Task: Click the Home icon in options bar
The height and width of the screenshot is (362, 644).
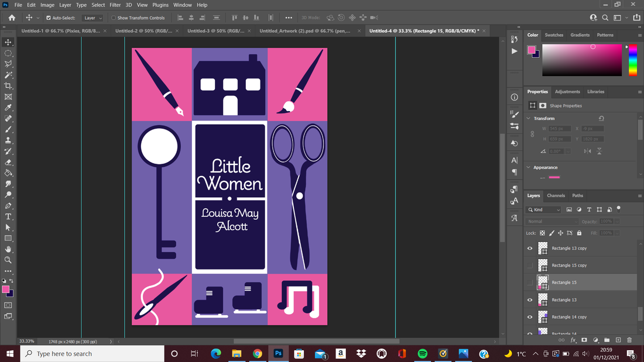Action: [12, 18]
